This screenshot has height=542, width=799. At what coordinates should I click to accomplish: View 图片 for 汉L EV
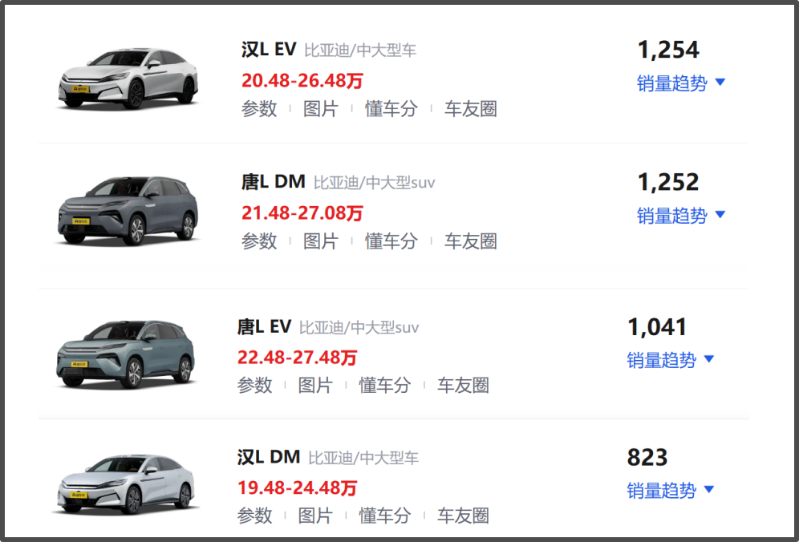click(x=320, y=109)
